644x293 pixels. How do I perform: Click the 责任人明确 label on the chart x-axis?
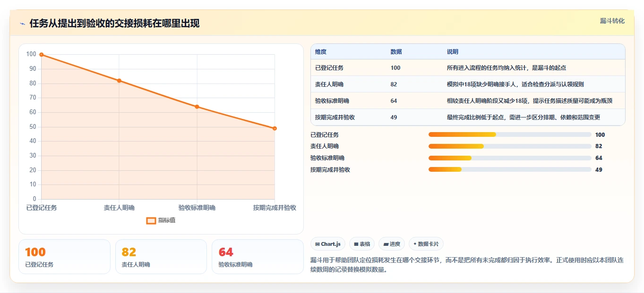pyautogui.click(x=119, y=208)
